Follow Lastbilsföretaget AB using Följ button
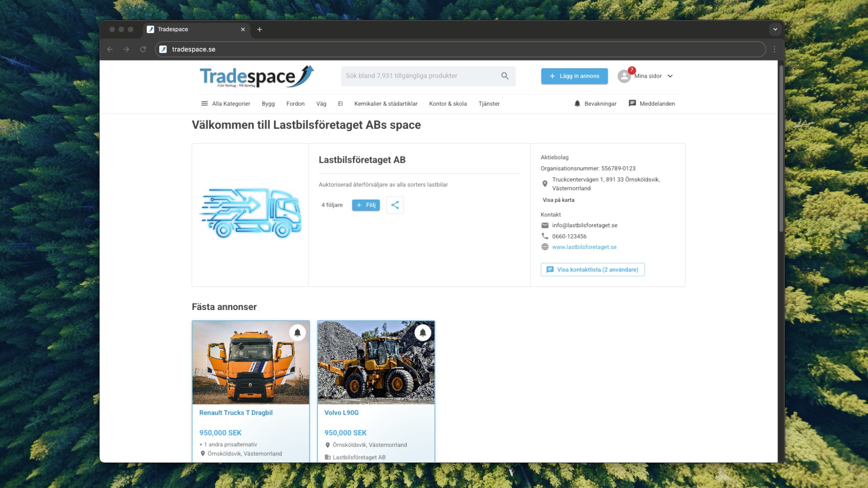 point(366,205)
